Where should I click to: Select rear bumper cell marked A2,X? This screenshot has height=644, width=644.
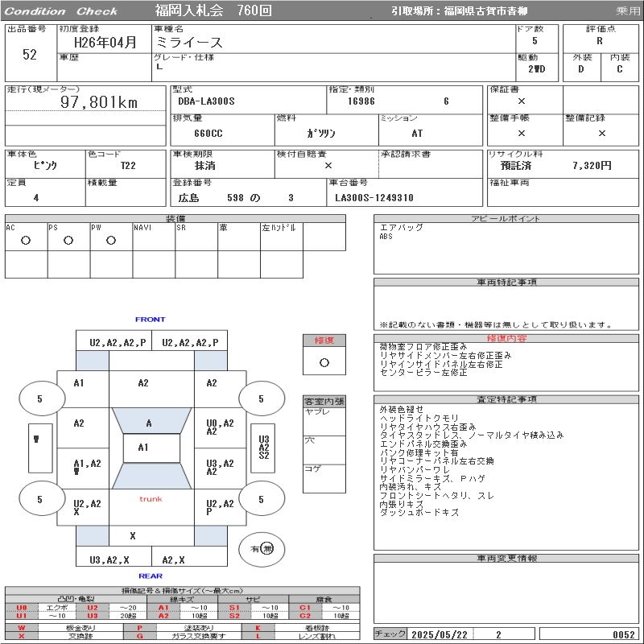[174, 559]
